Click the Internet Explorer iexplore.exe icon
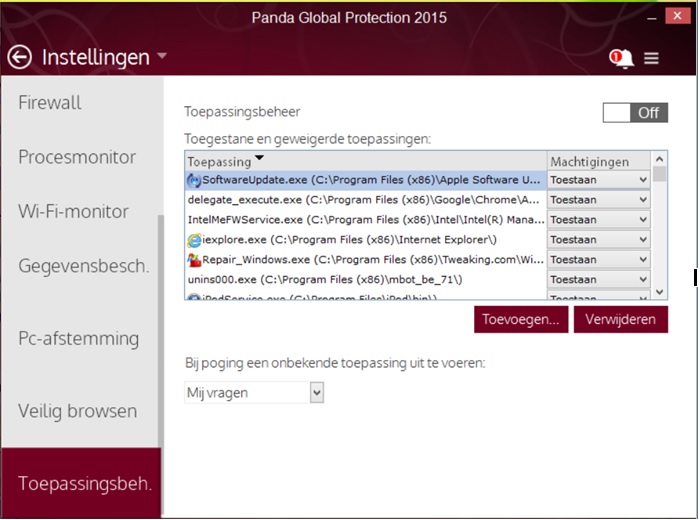This screenshot has width=700, height=520. [x=194, y=240]
